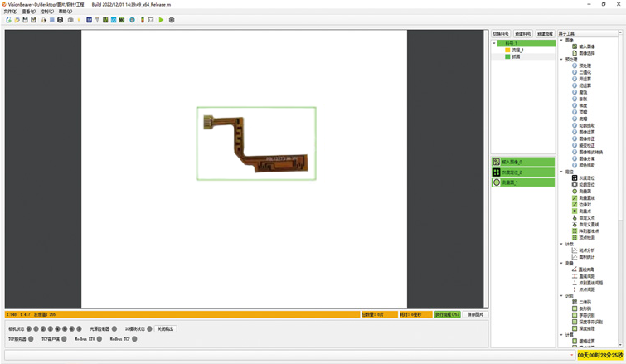Click the green Run play icon in toolbar

(x=162, y=20)
